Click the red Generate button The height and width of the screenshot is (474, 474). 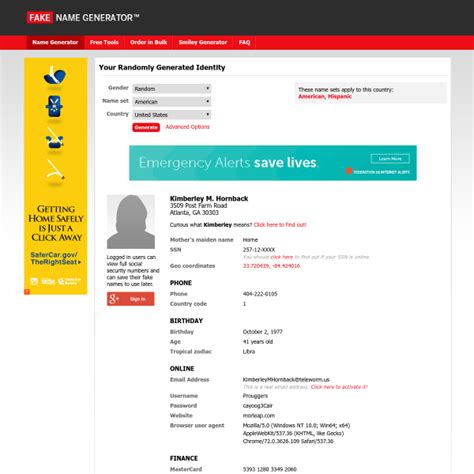(x=146, y=127)
